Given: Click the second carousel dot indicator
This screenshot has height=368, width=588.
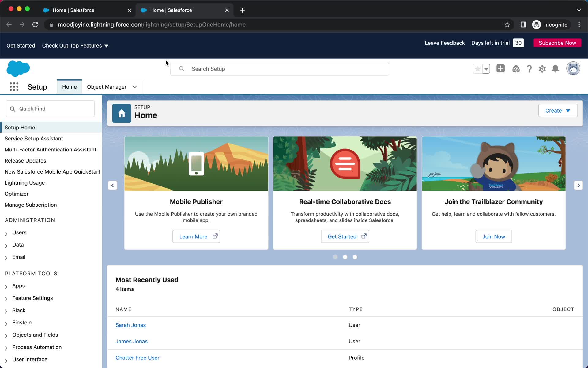Looking at the screenshot, I should click(345, 256).
